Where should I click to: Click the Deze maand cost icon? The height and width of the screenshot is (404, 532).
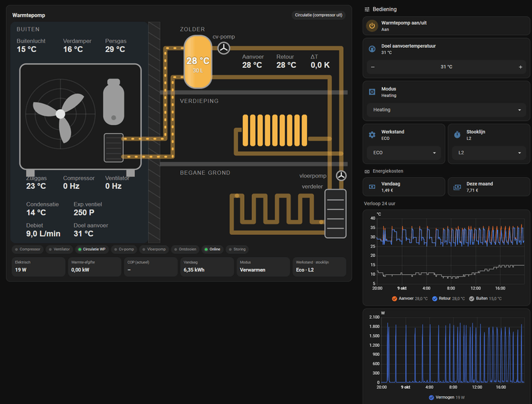click(457, 187)
